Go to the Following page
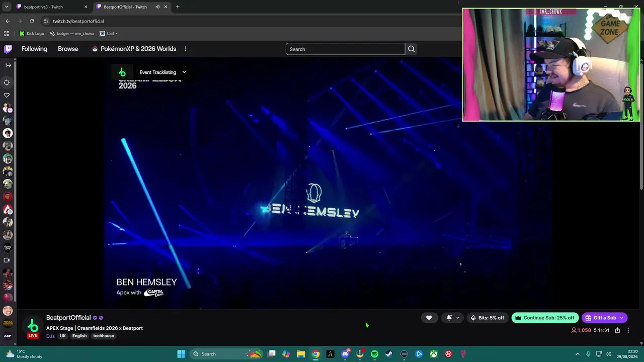644x362 pixels. (34, 49)
